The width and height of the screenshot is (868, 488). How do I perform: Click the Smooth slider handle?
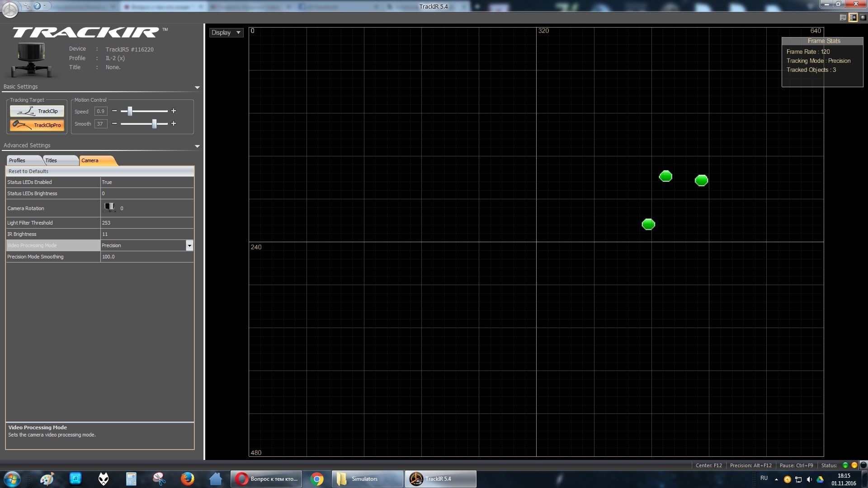[154, 124]
